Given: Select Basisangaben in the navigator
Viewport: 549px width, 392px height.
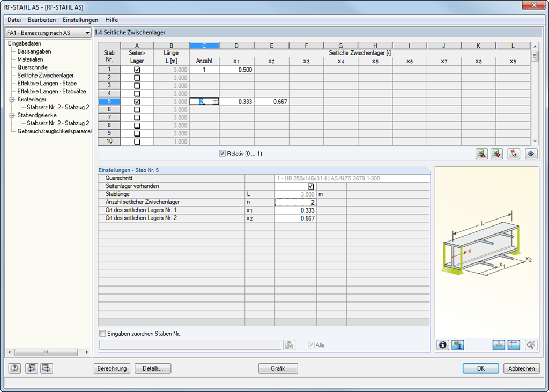Looking at the screenshot, I should tap(34, 51).
